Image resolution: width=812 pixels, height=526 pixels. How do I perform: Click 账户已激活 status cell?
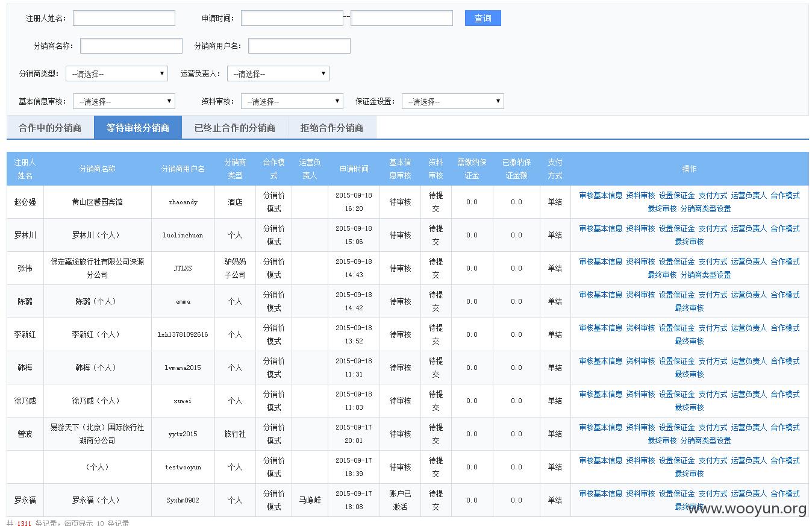(x=400, y=500)
